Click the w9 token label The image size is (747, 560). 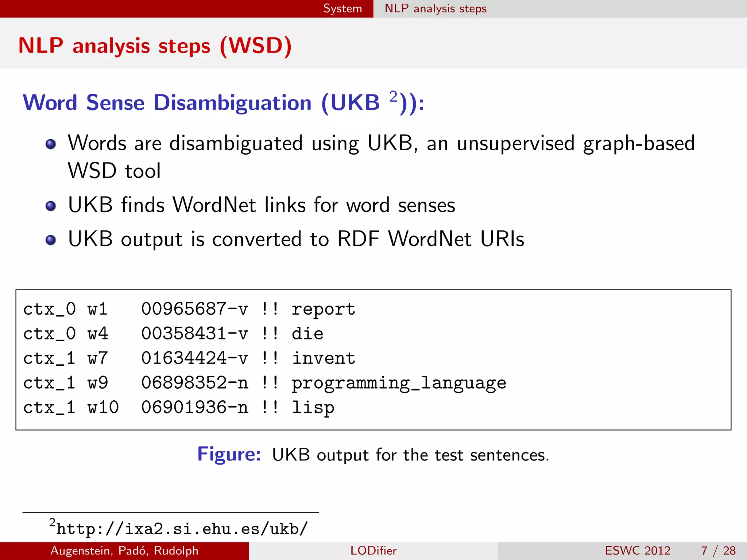pyautogui.click(x=98, y=382)
